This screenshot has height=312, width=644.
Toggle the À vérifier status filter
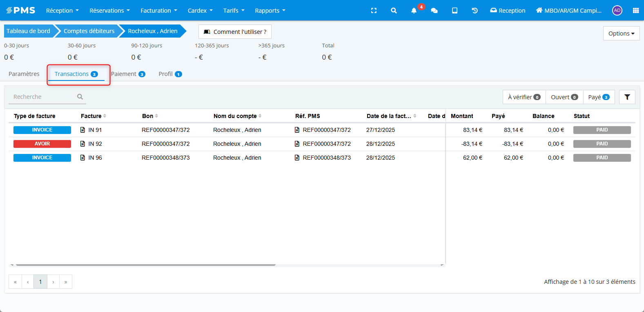point(524,97)
